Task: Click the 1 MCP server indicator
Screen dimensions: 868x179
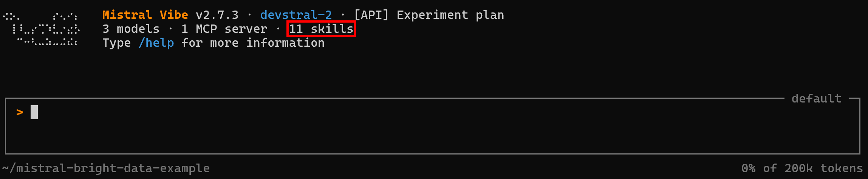Action: [x=224, y=29]
